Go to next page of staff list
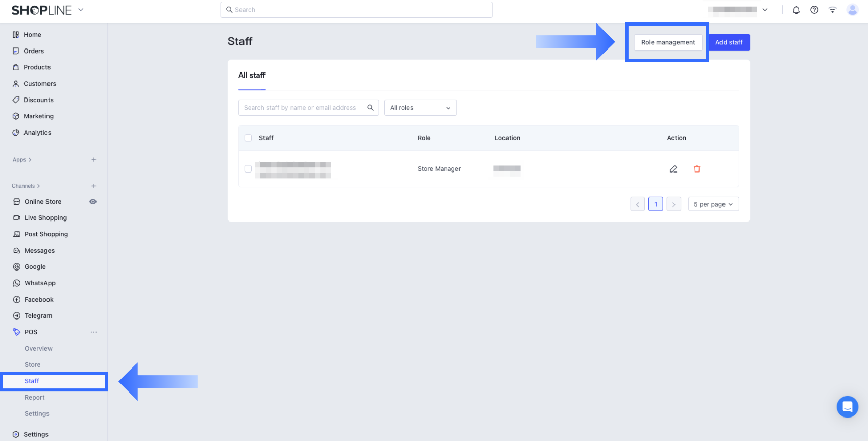The width and height of the screenshot is (868, 441). [x=674, y=204]
